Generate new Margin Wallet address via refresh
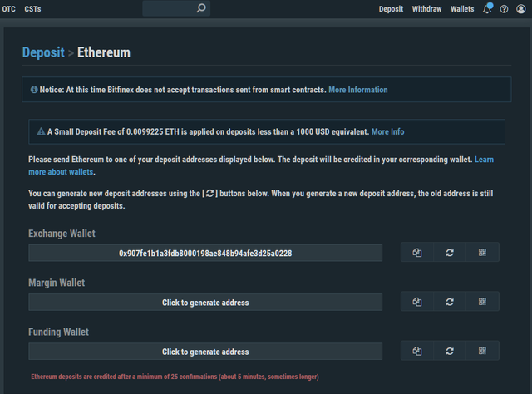The width and height of the screenshot is (532, 394). [450, 302]
